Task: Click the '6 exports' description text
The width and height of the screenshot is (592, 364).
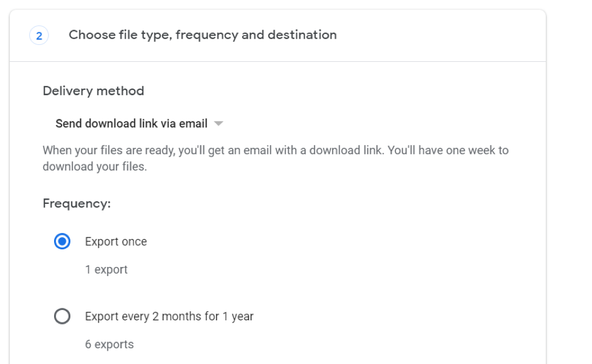Action: click(109, 345)
